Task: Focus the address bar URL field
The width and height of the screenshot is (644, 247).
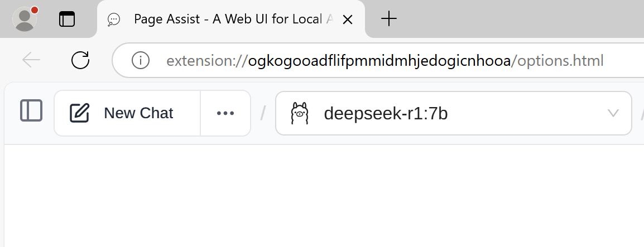Action: (385, 60)
